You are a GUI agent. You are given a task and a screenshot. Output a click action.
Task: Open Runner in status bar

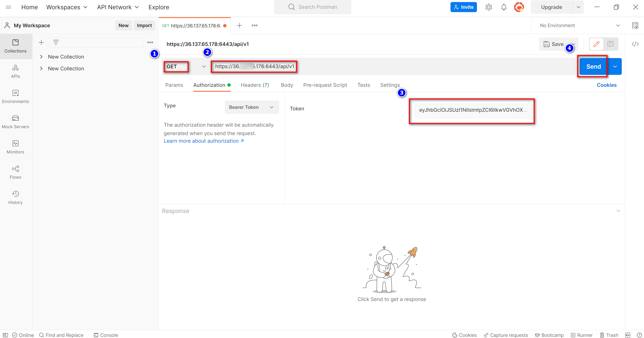(x=582, y=335)
